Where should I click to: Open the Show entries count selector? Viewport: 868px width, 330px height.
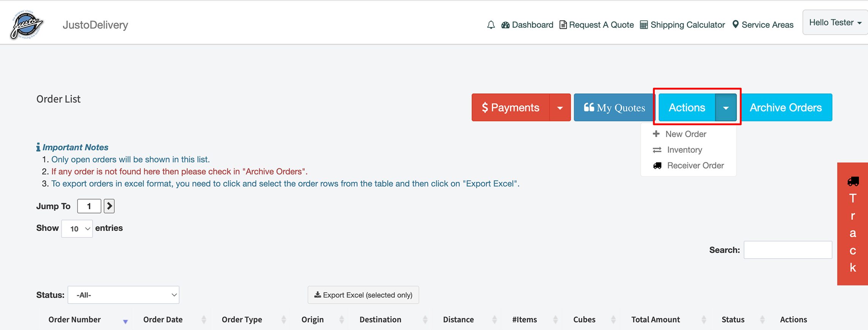[77, 229]
